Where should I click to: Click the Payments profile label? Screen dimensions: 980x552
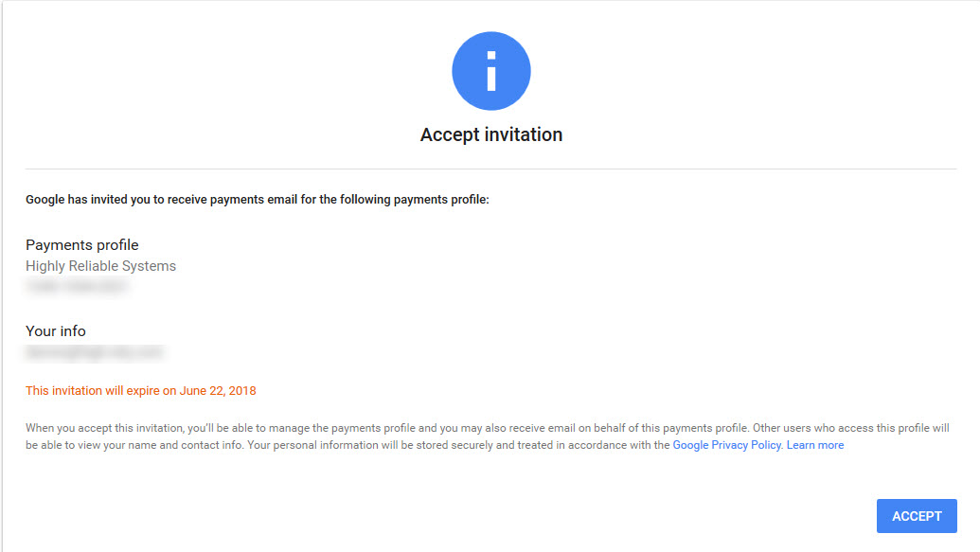81,244
